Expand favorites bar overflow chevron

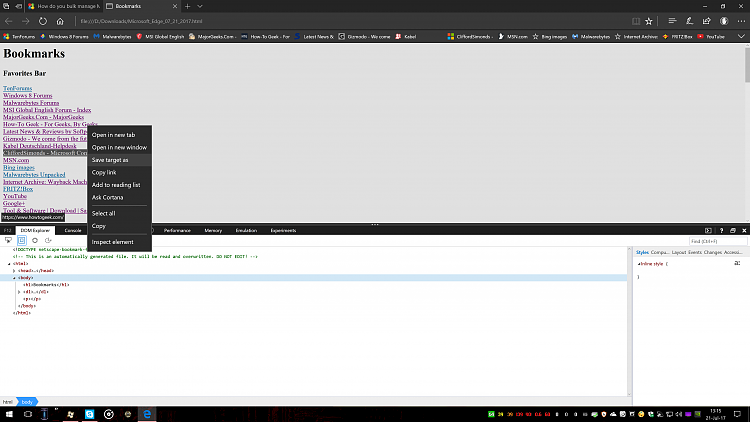point(741,36)
